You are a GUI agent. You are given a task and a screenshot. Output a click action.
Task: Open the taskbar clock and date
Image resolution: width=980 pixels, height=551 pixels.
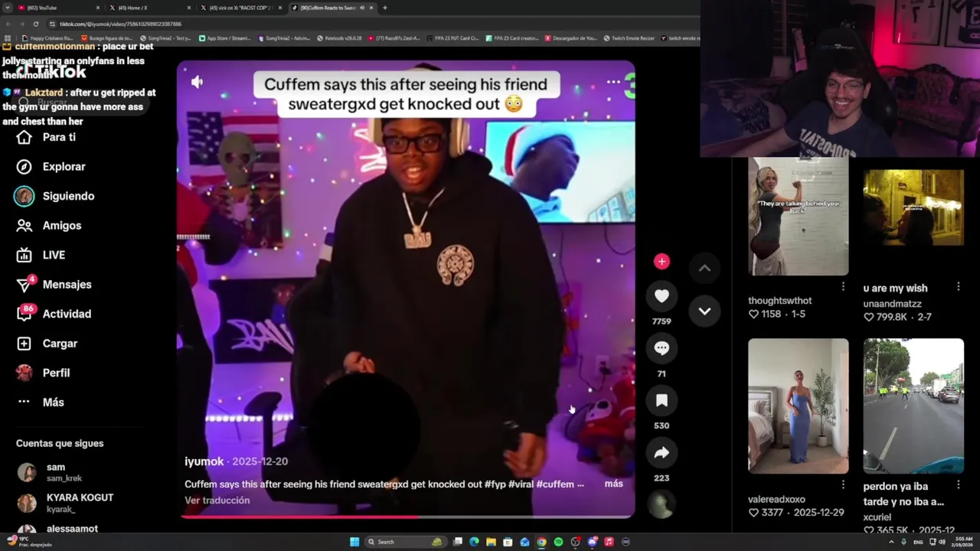click(962, 542)
